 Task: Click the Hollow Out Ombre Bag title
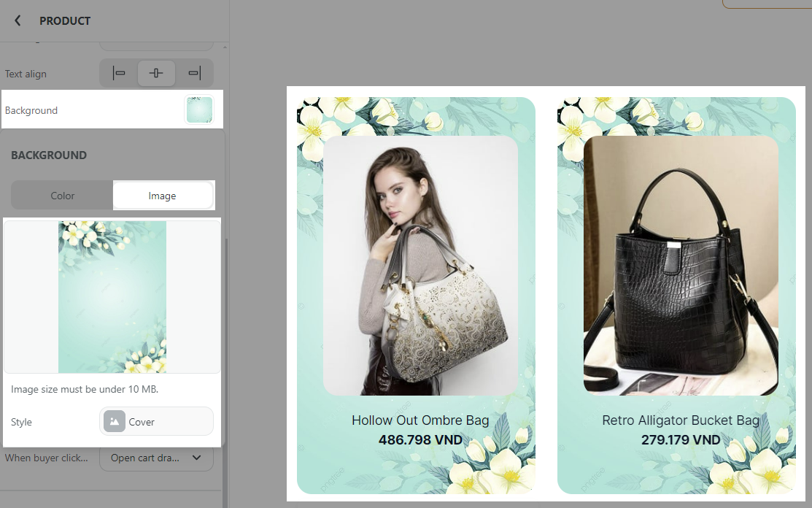coord(420,420)
